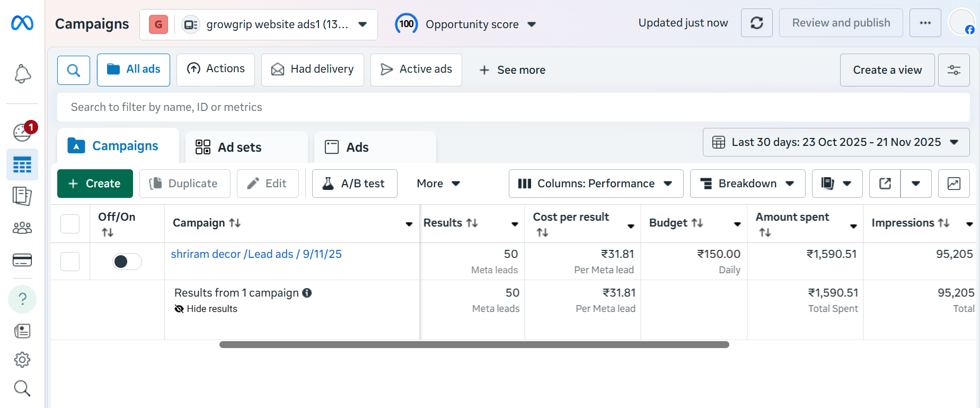
Task: Select the shriram decor campaign checkbox
Action: click(70, 262)
